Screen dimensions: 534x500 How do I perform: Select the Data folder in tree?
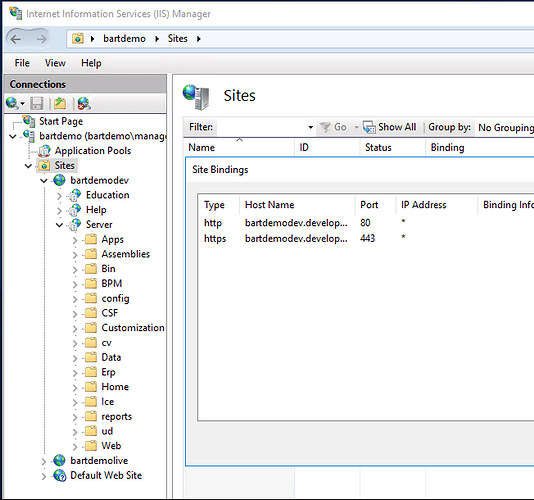(111, 357)
